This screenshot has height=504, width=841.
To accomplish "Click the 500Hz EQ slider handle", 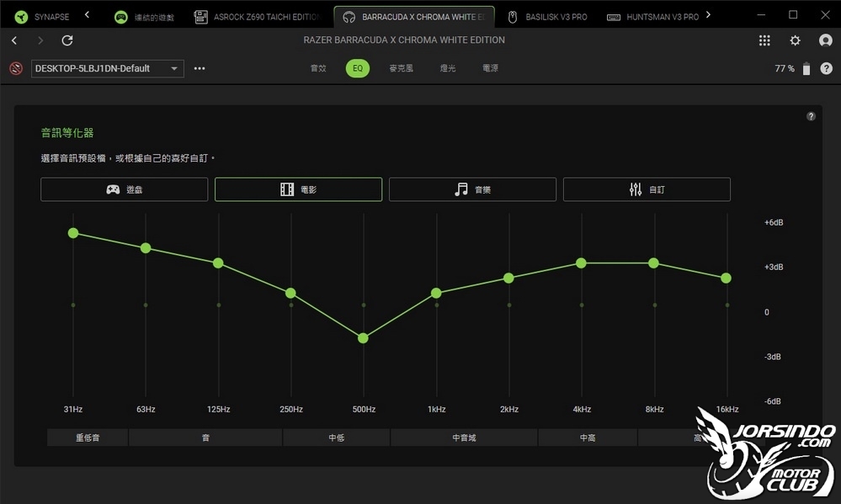I will [363, 337].
